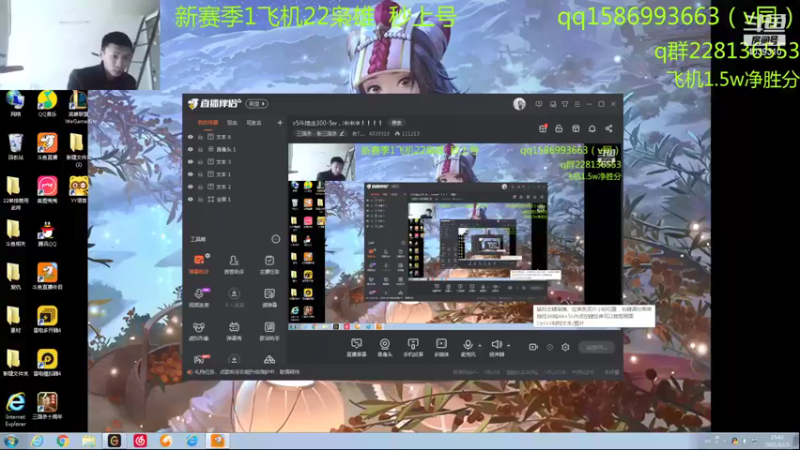This screenshot has width=800, height=450.
Task: Click the circular clock icon next to settings
Action: click(x=549, y=347)
